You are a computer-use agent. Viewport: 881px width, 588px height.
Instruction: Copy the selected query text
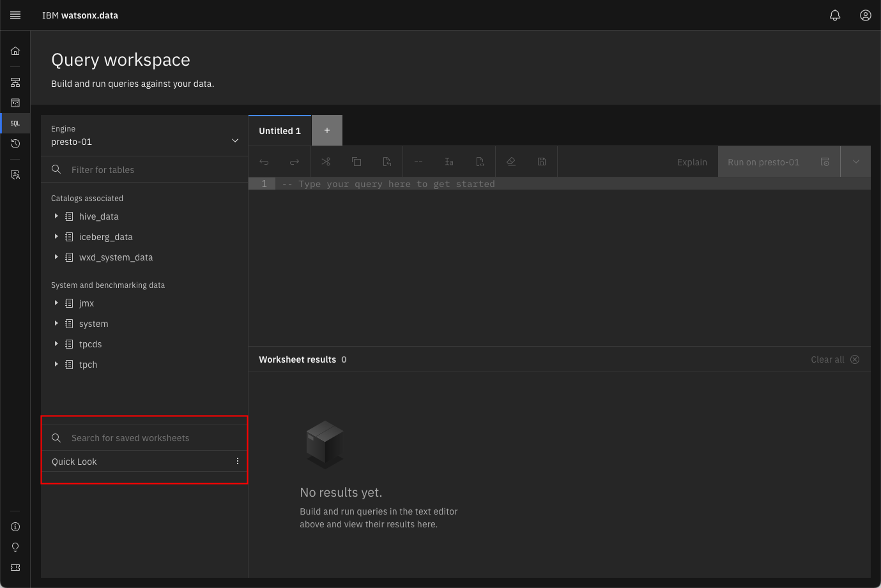(x=356, y=162)
